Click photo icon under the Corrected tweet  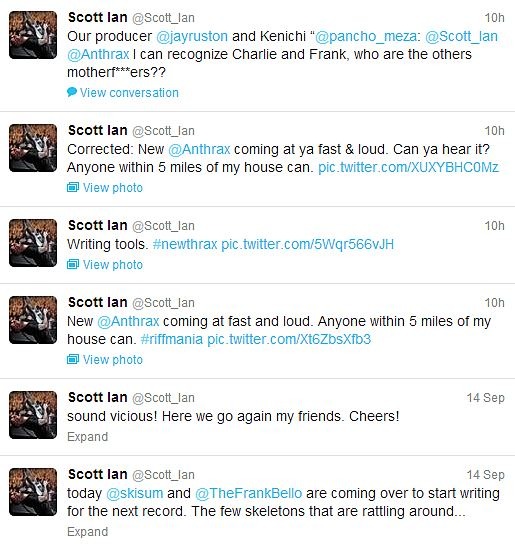click(x=73, y=188)
